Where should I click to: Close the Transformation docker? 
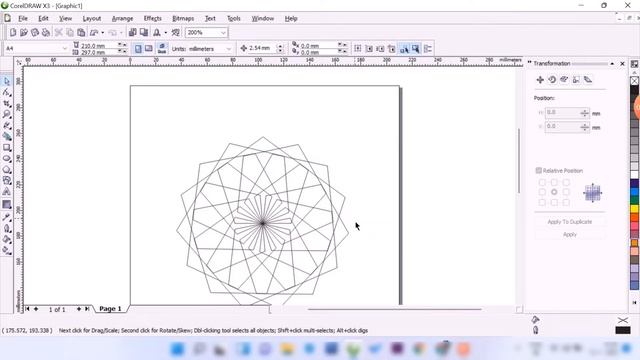click(x=622, y=64)
